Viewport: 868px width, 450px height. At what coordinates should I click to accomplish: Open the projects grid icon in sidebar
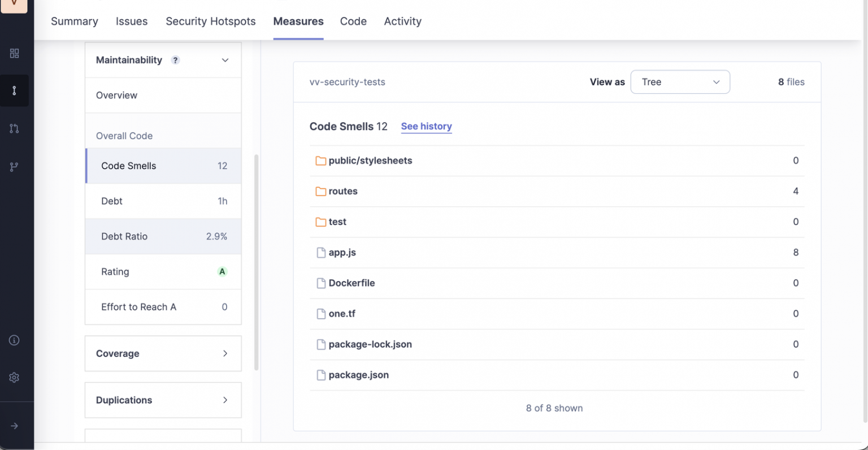[14, 53]
